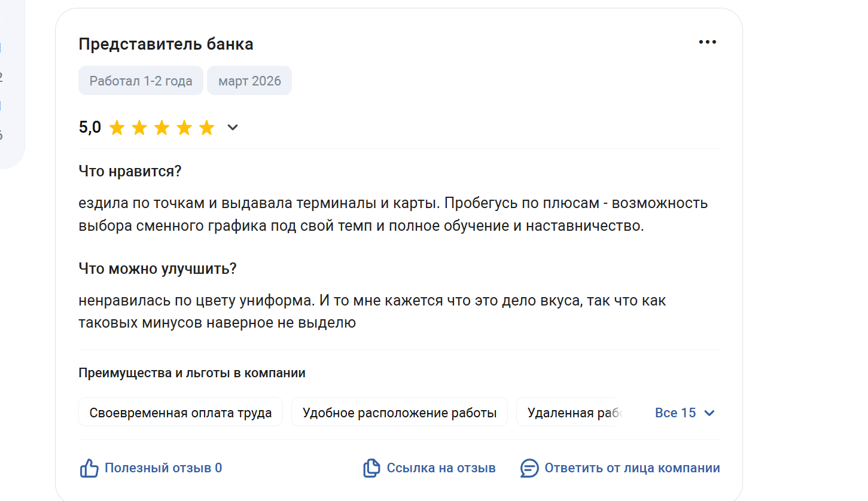Expand all 15 benefits with 'Все 15'
868x501 pixels.
(x=675, y=413)
